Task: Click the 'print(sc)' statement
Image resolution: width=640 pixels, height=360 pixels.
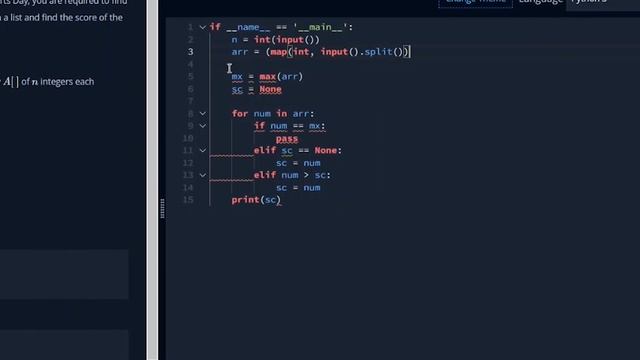Action: (x=256, y=200)
